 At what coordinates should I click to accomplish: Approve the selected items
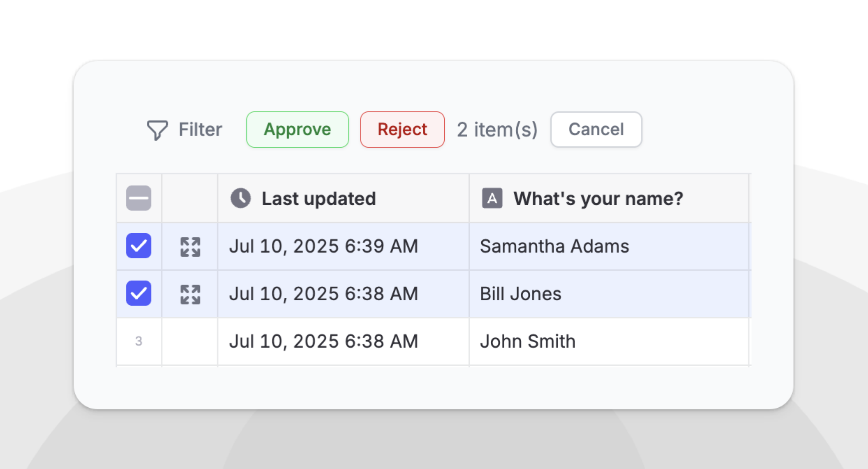297,130
